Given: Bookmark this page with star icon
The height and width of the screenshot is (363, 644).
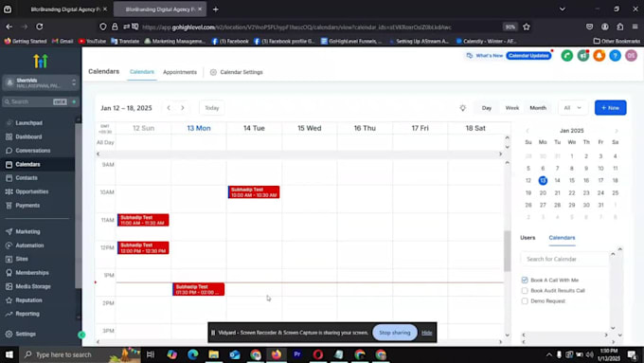Looking at the screenshot, I should coord(527,27).
